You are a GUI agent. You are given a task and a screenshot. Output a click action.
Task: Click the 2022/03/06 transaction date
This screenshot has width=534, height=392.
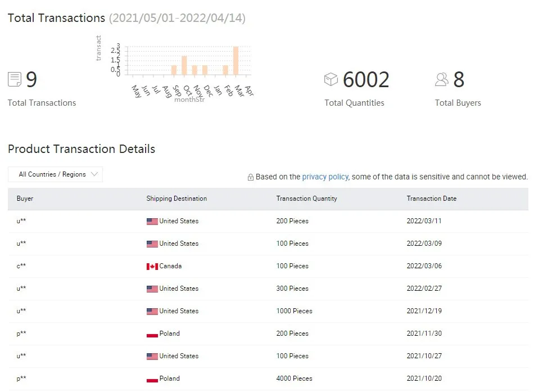(x=424, y=266)
